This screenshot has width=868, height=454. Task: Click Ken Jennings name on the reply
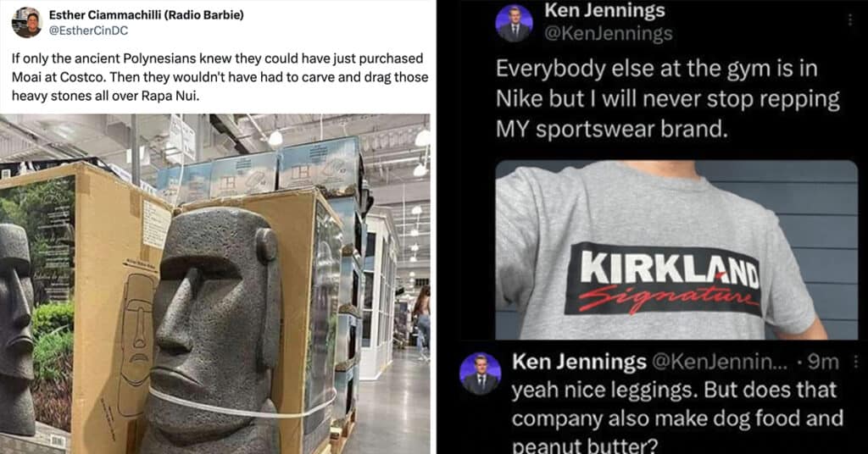click(579, 362)
